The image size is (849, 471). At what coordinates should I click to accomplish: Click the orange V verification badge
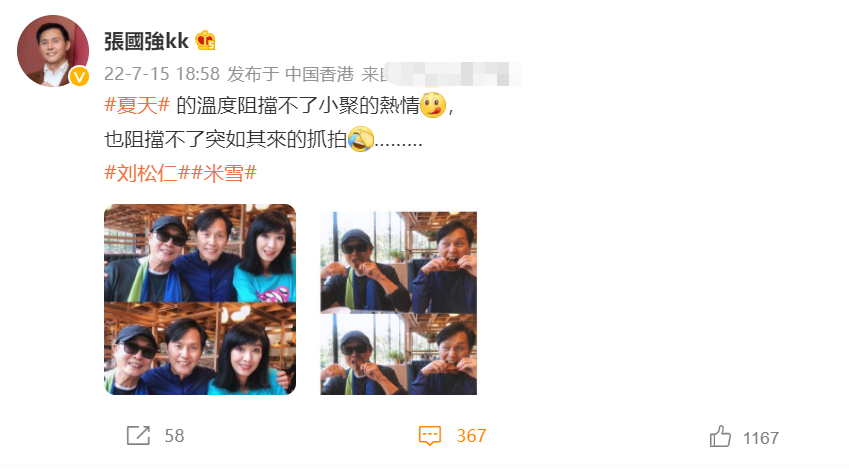79,77
